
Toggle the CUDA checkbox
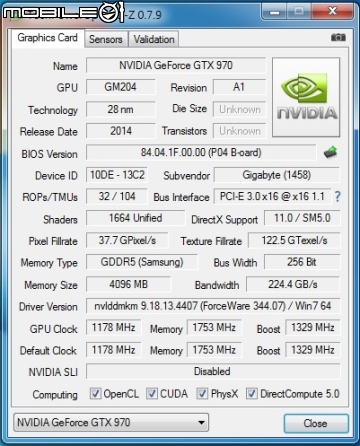152,394
